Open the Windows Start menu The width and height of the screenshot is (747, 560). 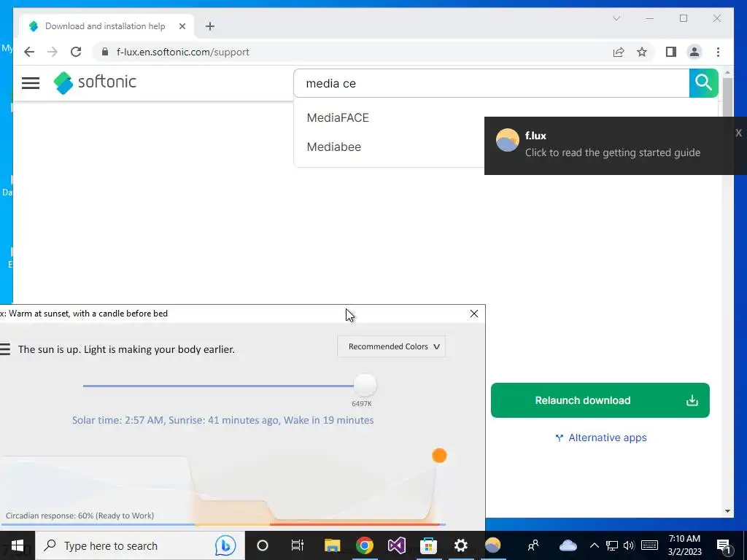click(x=18, y=545)
